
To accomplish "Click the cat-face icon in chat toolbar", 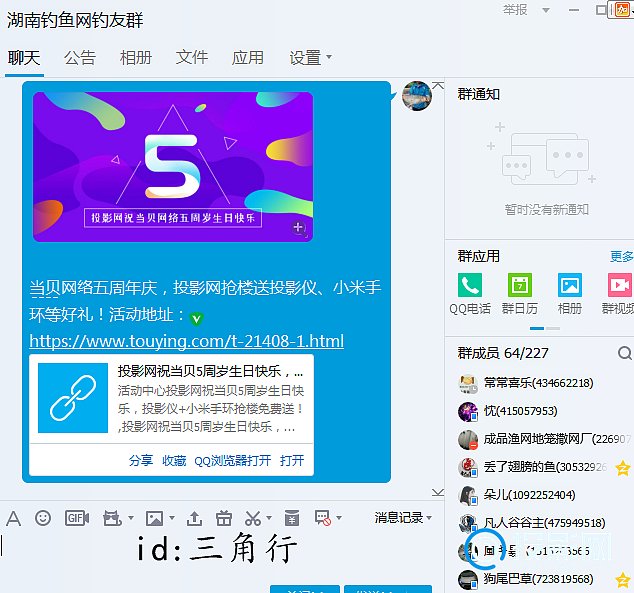I will coord(112,518).
